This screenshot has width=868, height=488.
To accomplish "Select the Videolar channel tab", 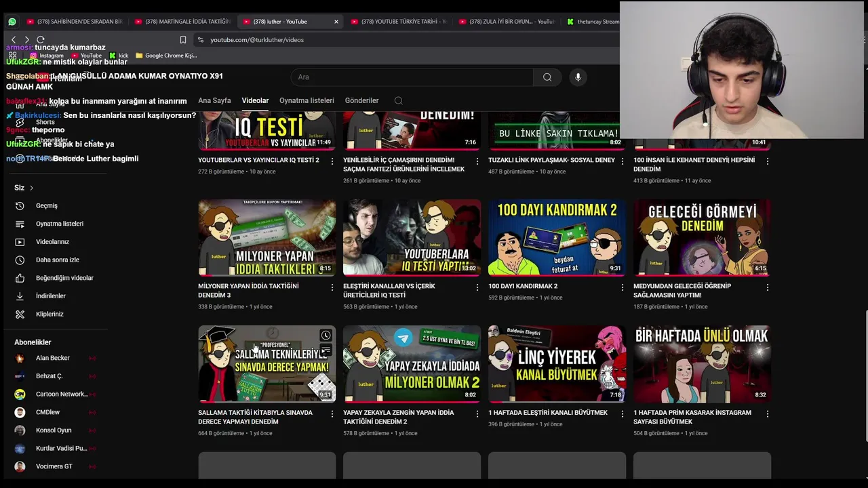I will (x=255, y=100).
